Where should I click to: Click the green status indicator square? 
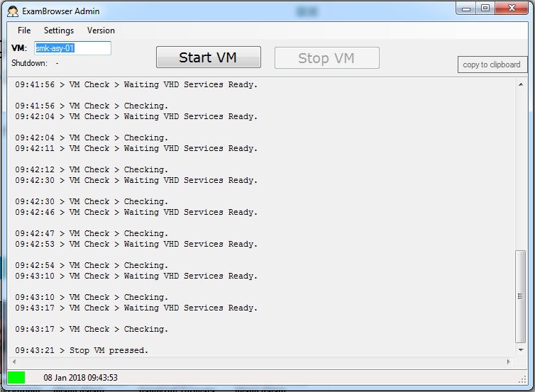16,377
